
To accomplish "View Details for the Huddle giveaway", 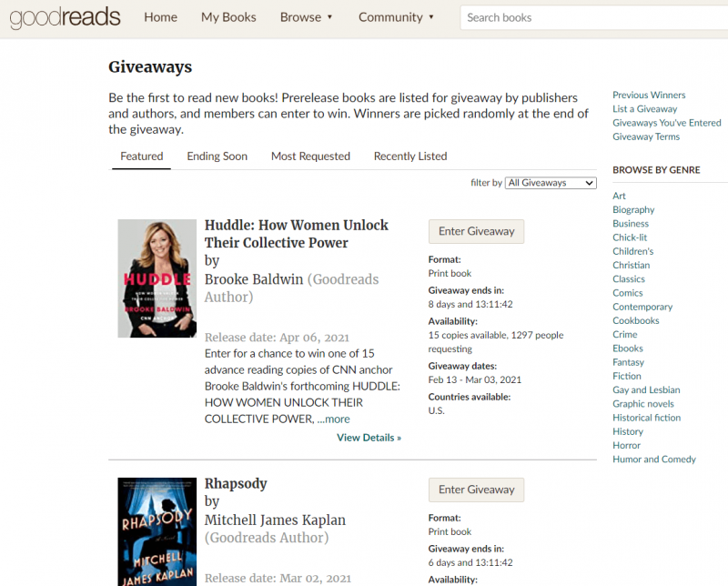I will tap(369, 437).
